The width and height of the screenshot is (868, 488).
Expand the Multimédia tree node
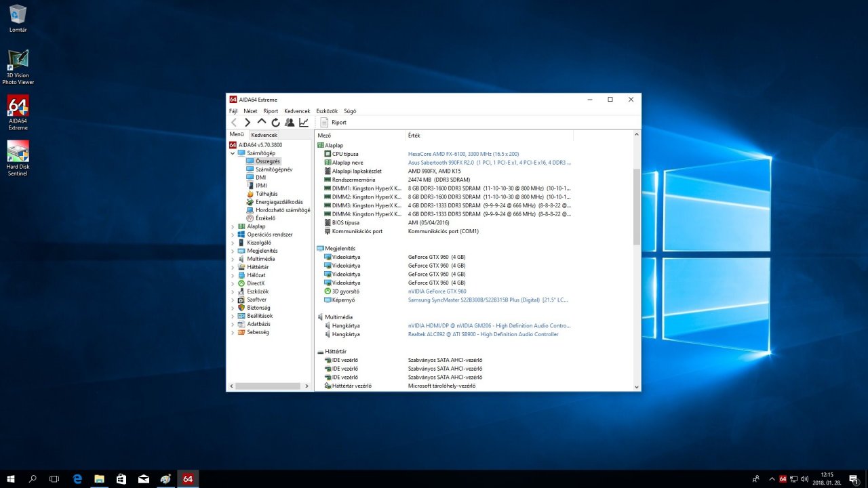coord(233,259)
